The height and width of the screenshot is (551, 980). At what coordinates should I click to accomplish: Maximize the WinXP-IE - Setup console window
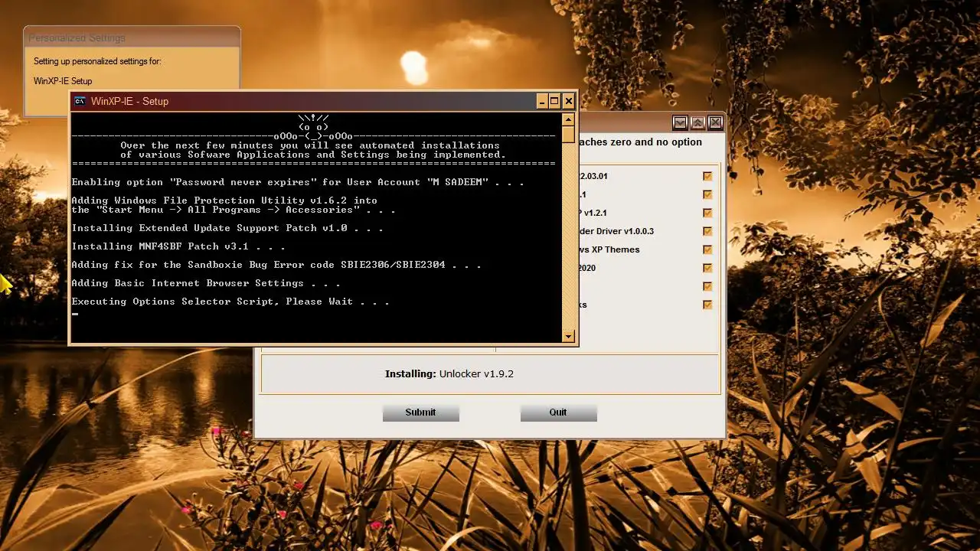pos(555,101)
